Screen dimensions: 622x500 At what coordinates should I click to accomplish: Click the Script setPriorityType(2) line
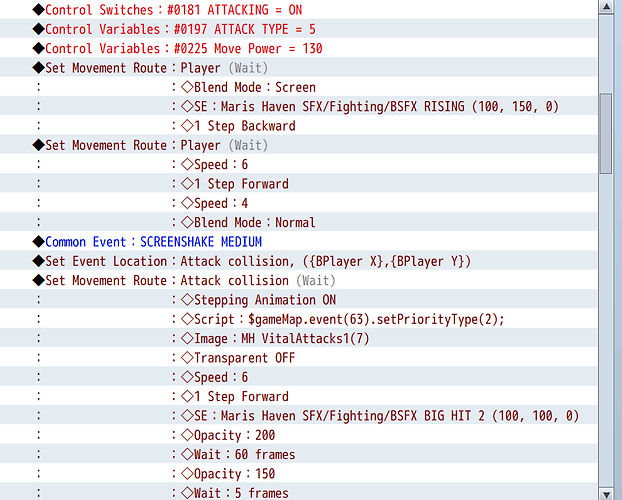(x=298, y=319)
